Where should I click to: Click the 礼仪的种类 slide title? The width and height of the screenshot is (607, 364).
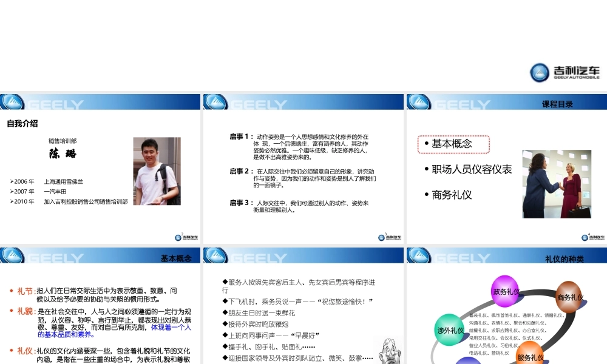pyautogui.click(x=565, y=259)
